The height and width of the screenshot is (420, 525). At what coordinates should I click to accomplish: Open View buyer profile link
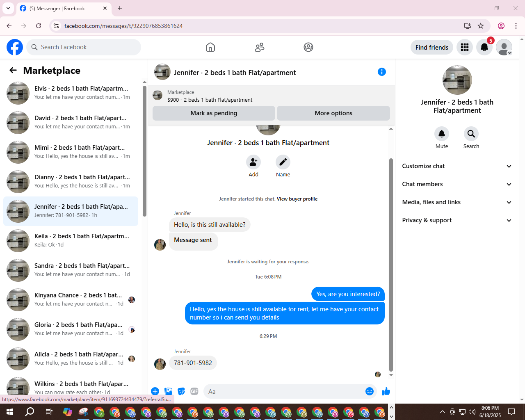point(297,199)
